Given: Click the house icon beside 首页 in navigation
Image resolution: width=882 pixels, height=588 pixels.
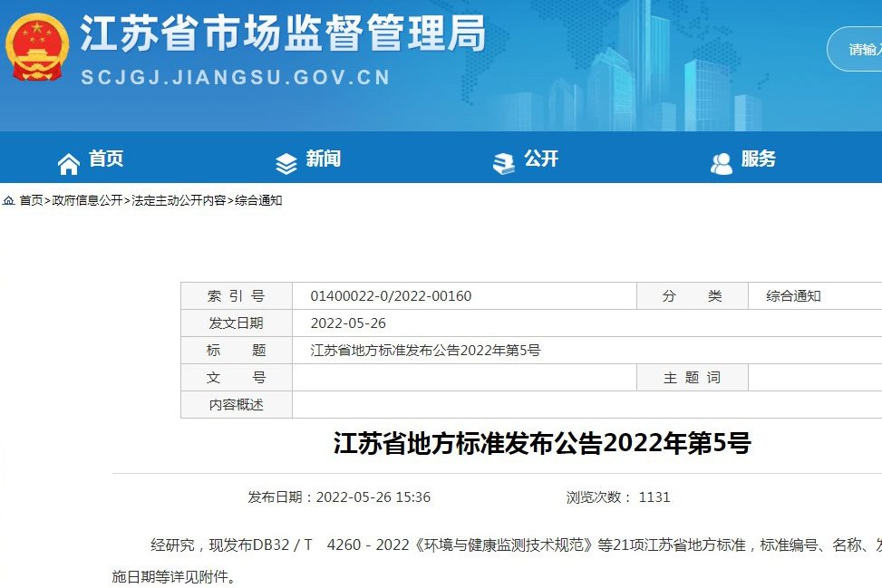Looking at the screenshot, I should 69,163.
